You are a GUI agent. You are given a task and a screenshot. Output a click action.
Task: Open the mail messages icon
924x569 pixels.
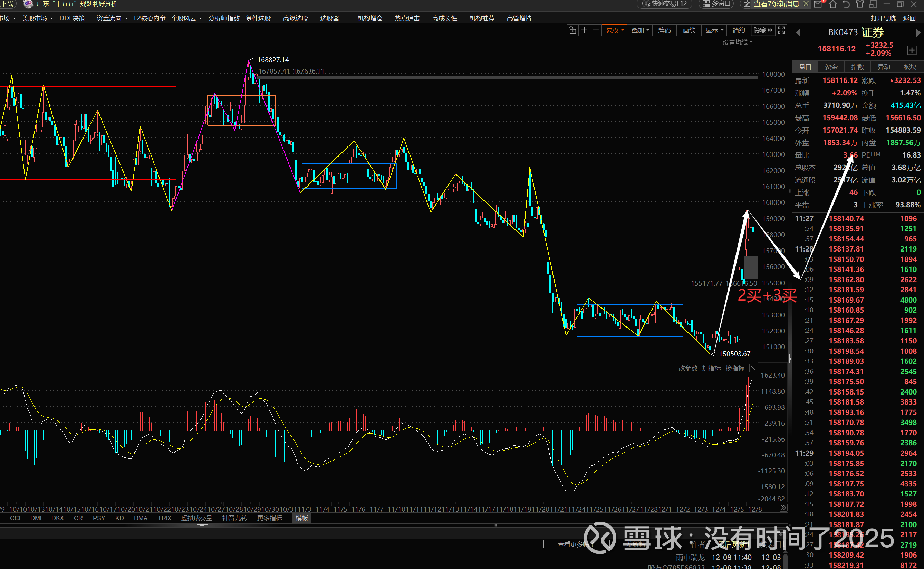pyautogui.click(x=818, y=4)
